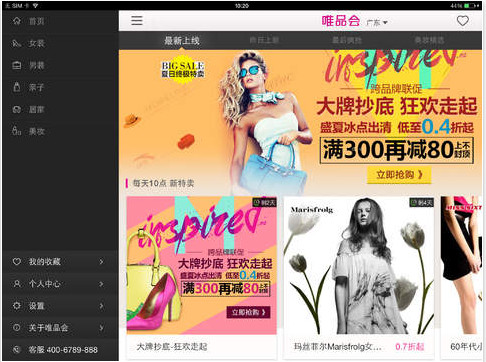Open the pink inspired sale card image
This screenshot has height=362, width=486.
(x=201, y=265)
